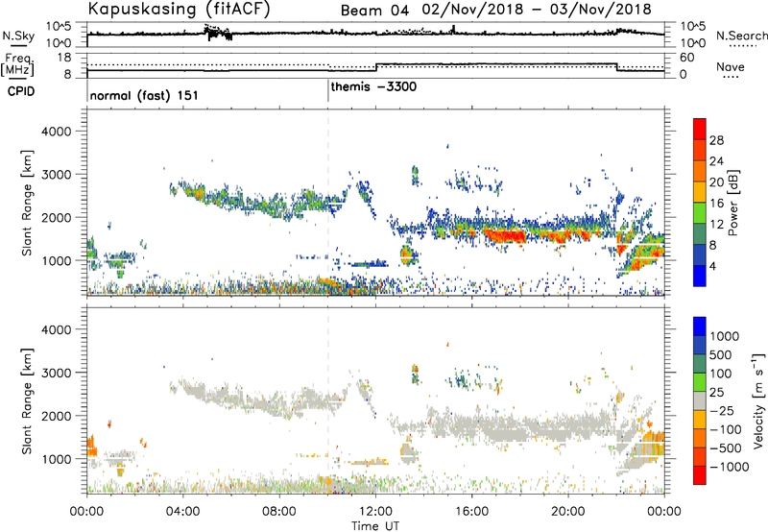
Task: Click the '08:00' time axis tick label
Action: pyautogui.click(x=279, y=512)
